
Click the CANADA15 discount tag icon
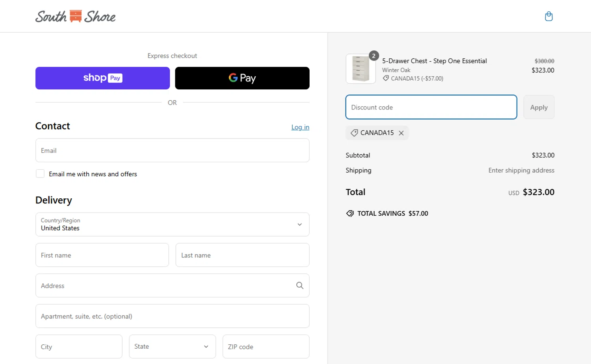tap(354, 133)
